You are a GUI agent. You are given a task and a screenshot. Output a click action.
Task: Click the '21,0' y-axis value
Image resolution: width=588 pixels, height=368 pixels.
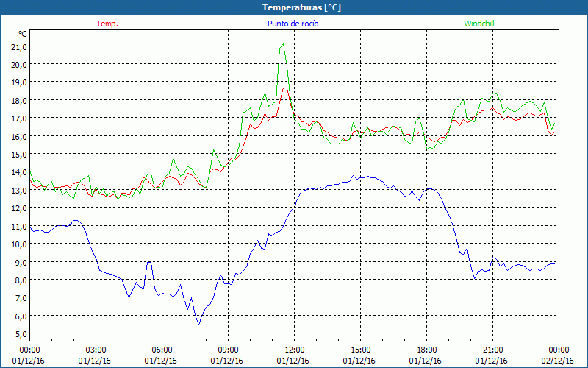[20, 47]
